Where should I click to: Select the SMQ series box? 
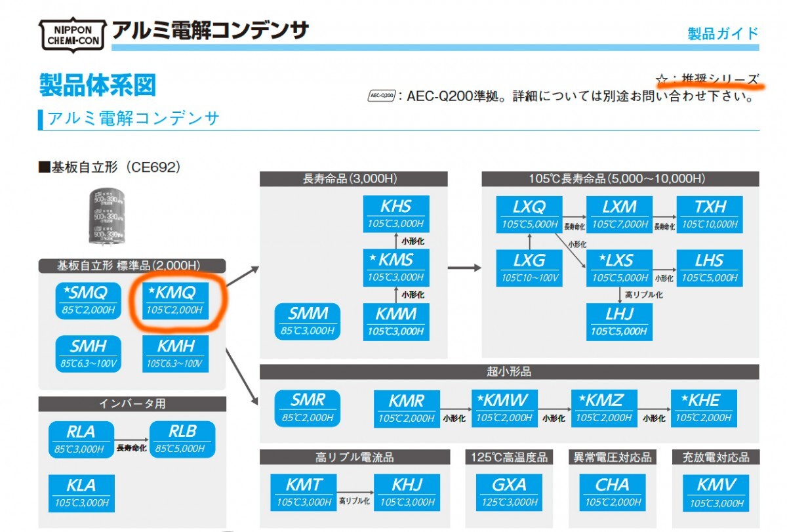coord(89,300)
